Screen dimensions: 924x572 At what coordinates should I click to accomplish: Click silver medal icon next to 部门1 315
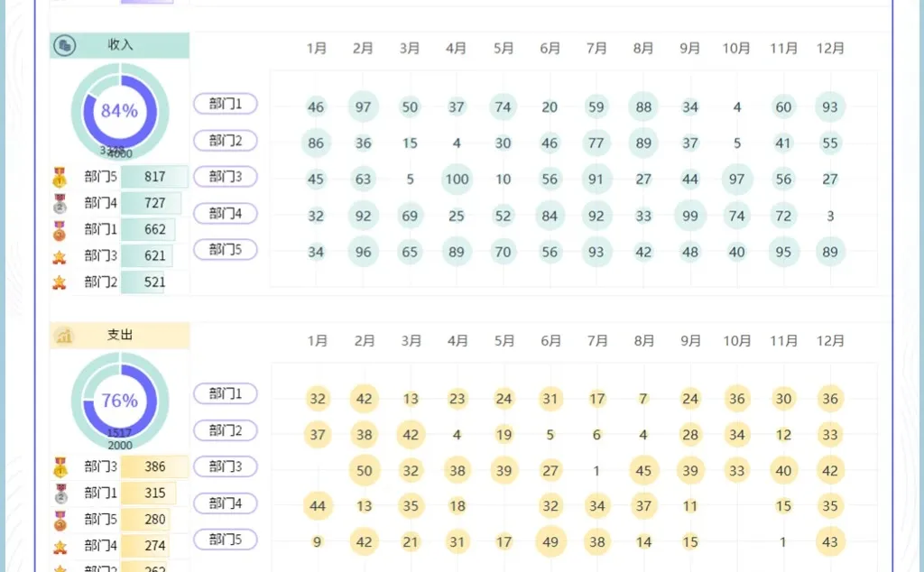pyautogui.click(x=60, y=494)
